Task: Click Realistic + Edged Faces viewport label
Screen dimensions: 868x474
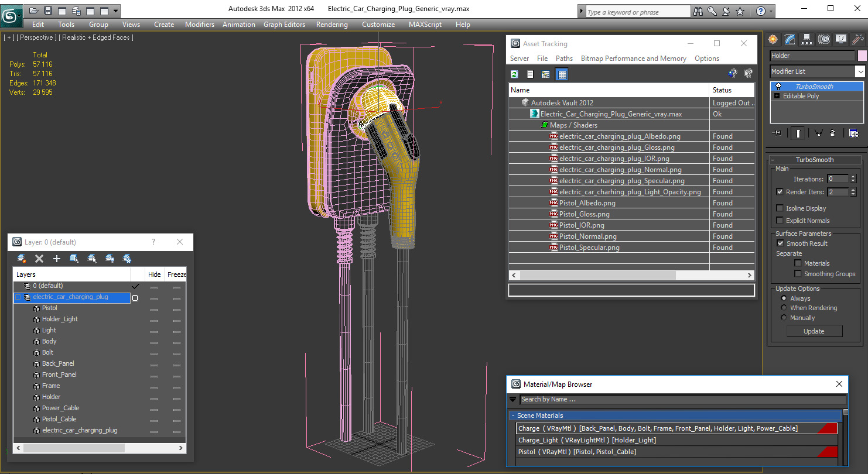Action: coord(96,37)
